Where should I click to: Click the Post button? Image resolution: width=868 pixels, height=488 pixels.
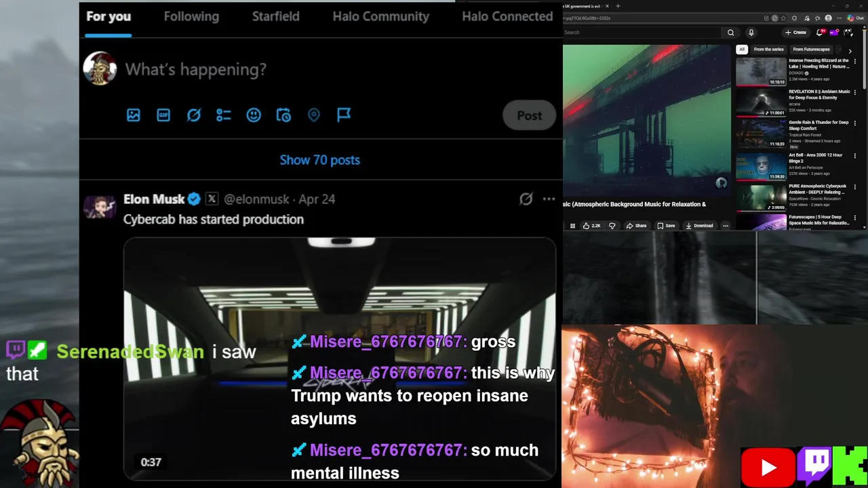(x=529, y=115)
